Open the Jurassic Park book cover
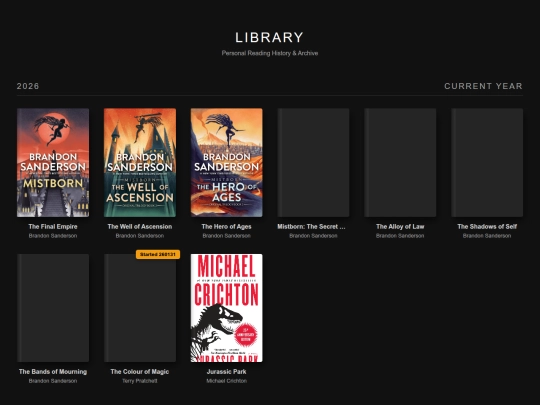 pos(227,308)
